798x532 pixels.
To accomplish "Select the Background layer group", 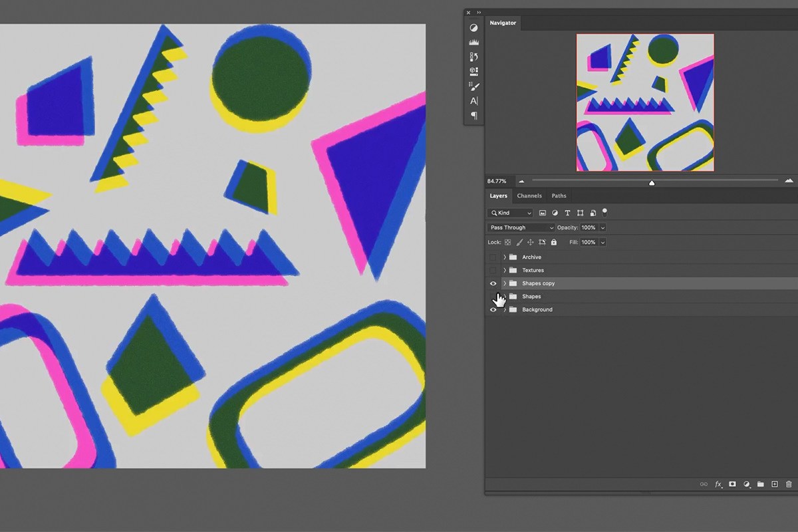I will [x=642, y=310].
